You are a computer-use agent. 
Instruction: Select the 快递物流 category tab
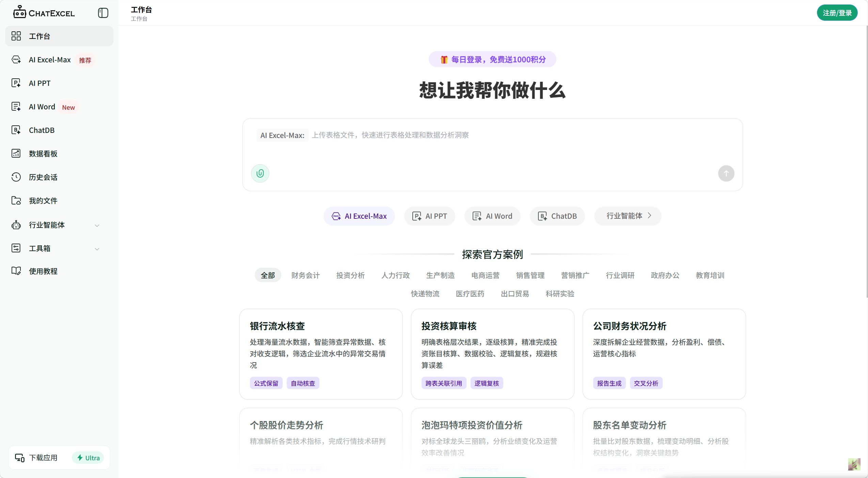[x=425, y=294]
